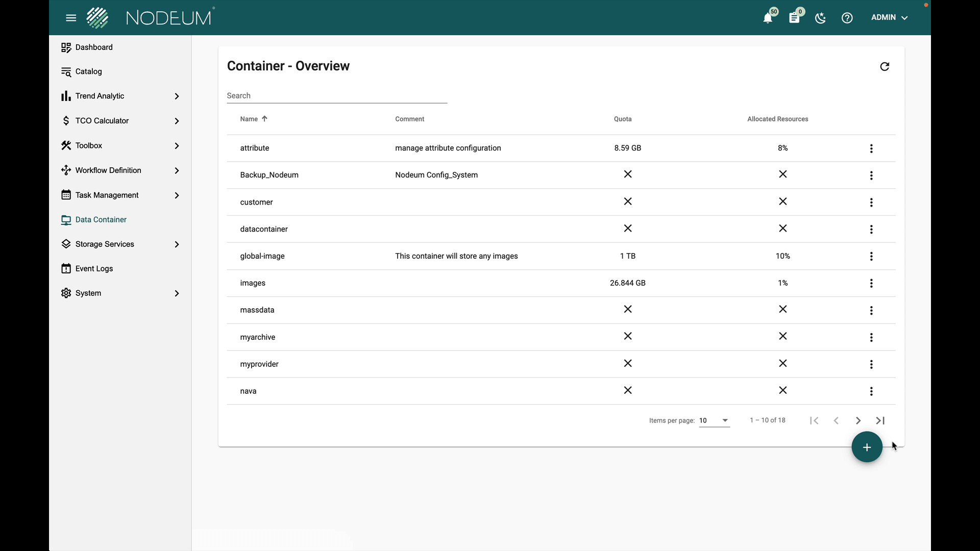Toggle dark mode moon icon
This screenshot has width=980, height=551.
tap(821, 18)
